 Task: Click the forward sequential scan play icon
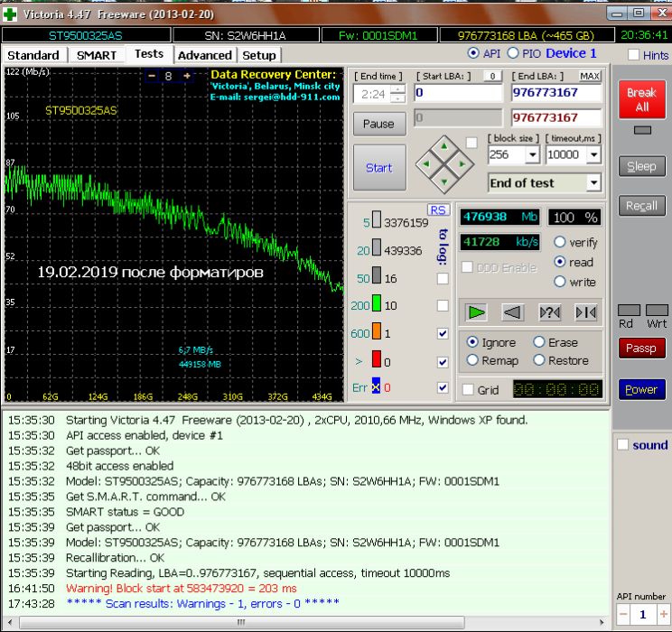point(477,312)
